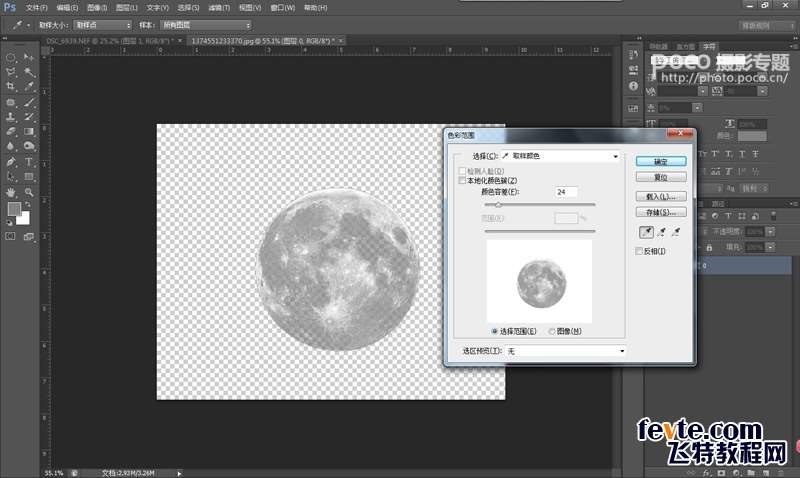The height and width of the screenshot is (478, 800).
Task: Open the layer opacity dropdown arrow
Action: [x=770, y=232]
